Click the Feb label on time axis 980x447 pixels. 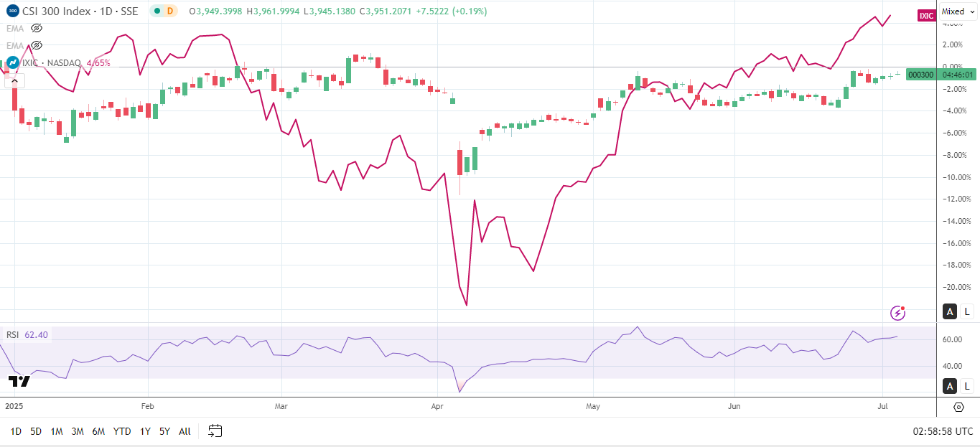point(147,406)
